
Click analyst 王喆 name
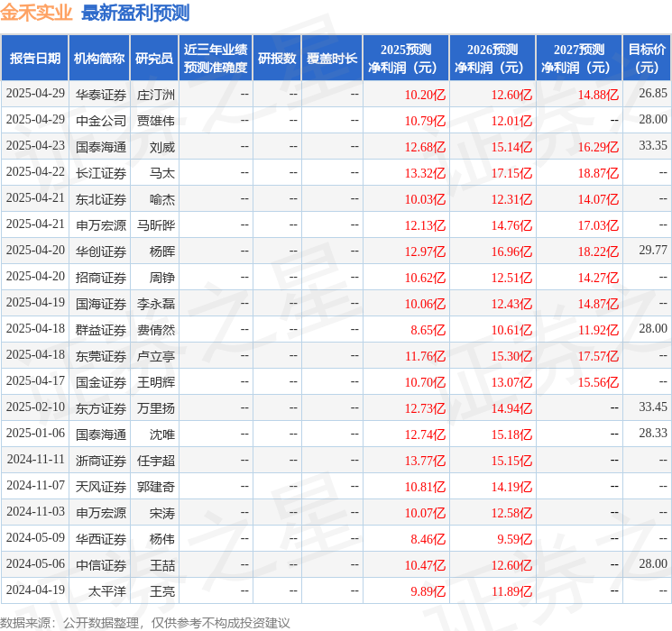[x=162, y=565]
